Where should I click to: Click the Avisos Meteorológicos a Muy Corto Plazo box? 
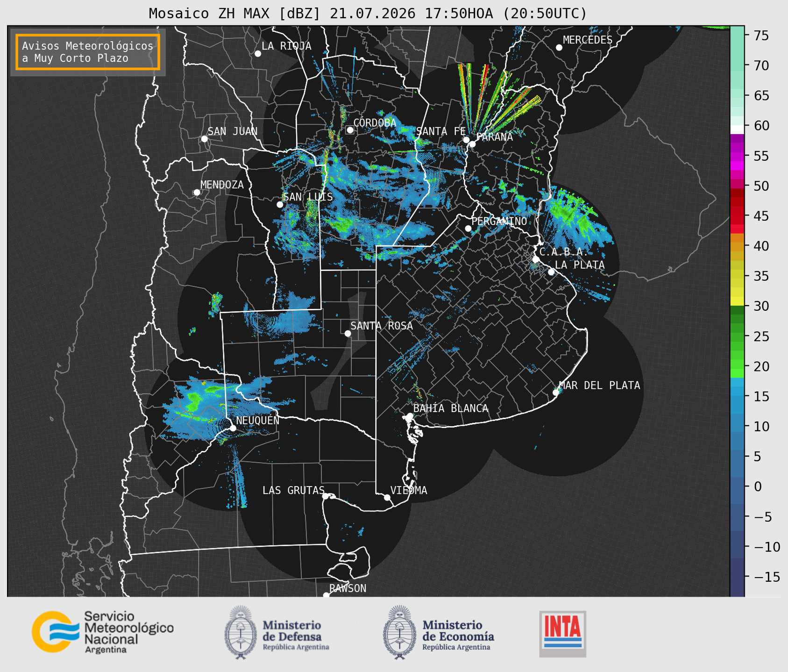click(88, 52)
